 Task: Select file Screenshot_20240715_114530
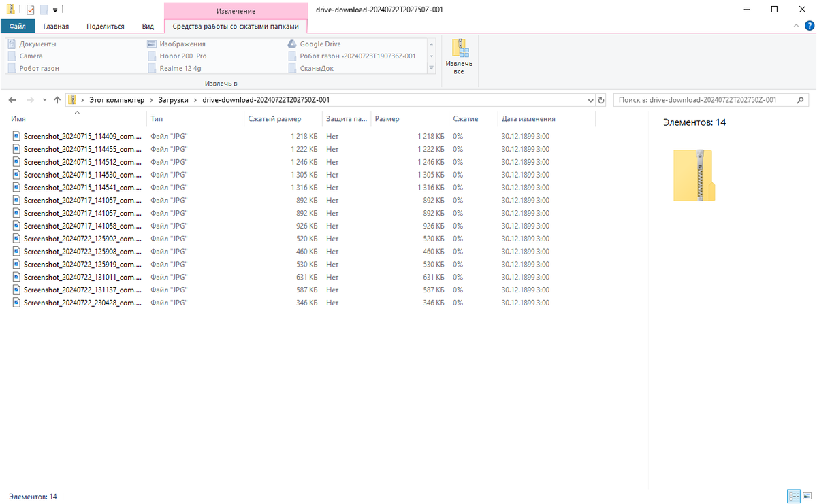click(x=82, y=175)
